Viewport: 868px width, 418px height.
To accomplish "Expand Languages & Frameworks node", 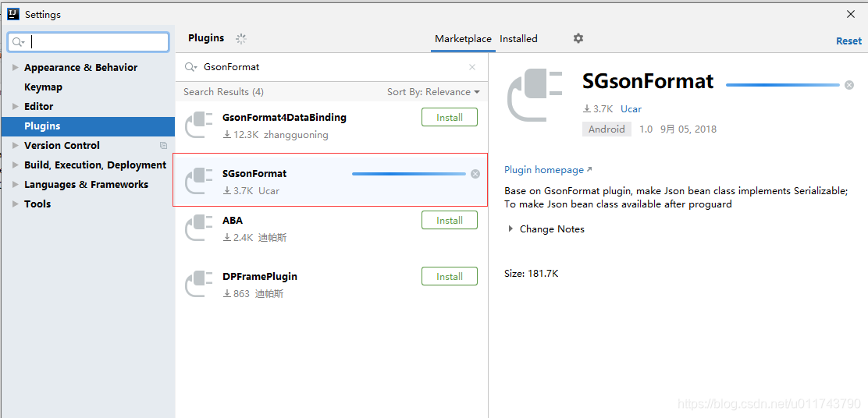I will coord(16,184).
